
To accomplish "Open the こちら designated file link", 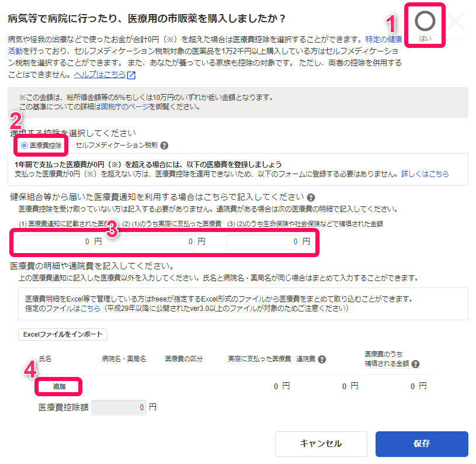I will point(90,308).
